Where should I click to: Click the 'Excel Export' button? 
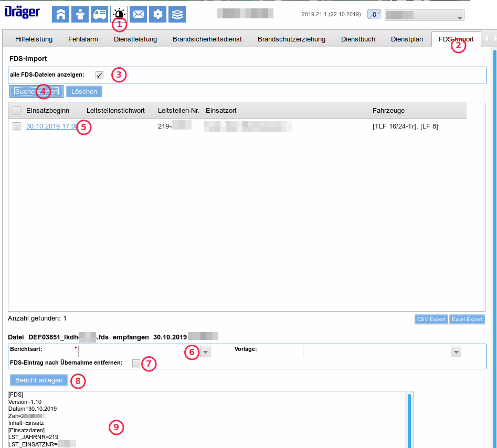[x=467, y=319]
